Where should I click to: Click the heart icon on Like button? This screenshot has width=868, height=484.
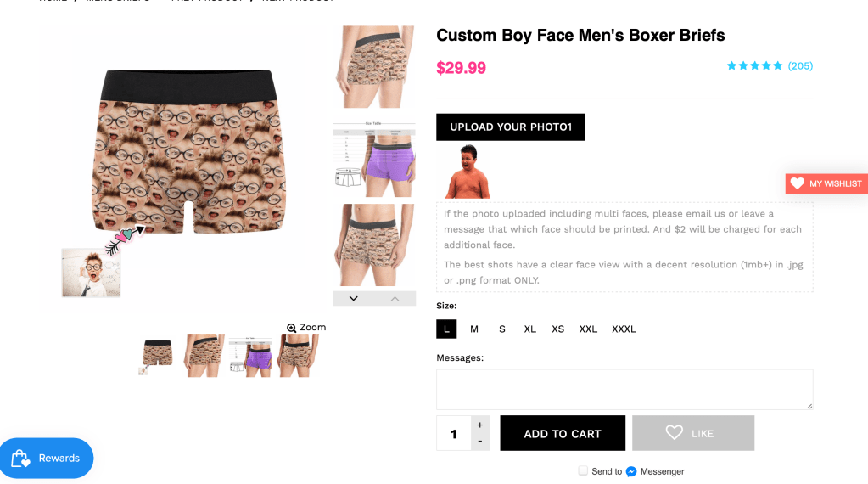pos(675,433)
